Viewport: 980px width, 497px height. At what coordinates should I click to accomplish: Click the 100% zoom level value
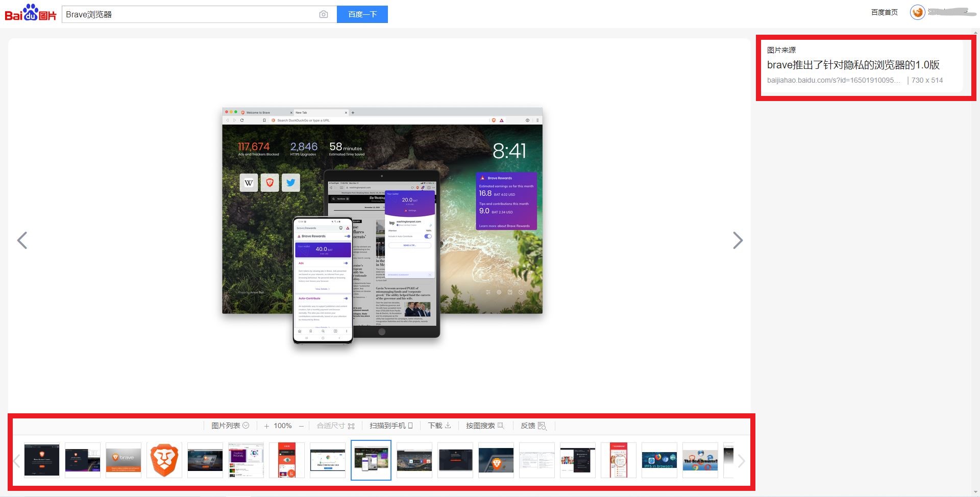click(283, 426)
